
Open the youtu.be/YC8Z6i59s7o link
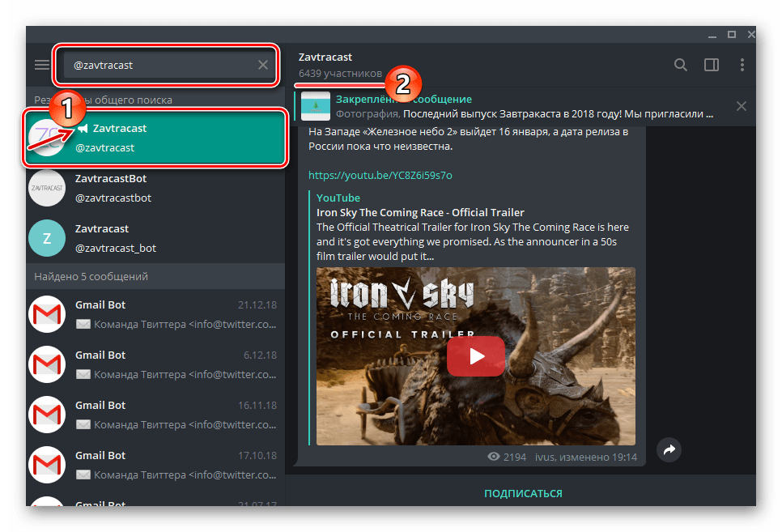(x=380, y=175)
